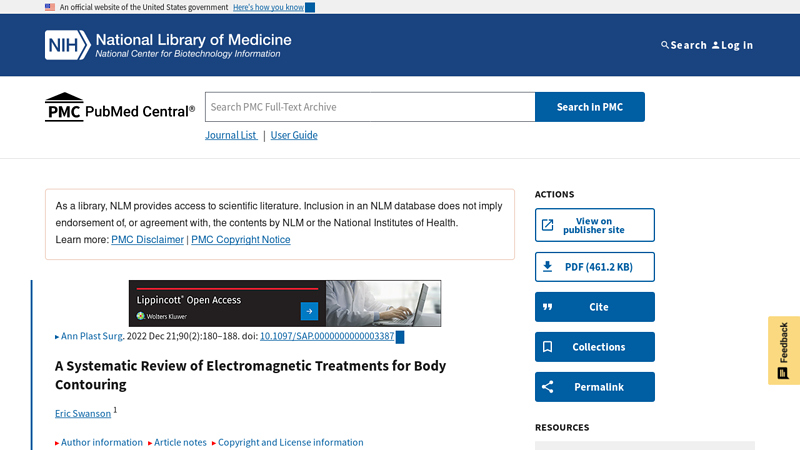
Task: Open the DOI 10.1097/SAP.0000000000003387 link
Action: click(327, 336)
